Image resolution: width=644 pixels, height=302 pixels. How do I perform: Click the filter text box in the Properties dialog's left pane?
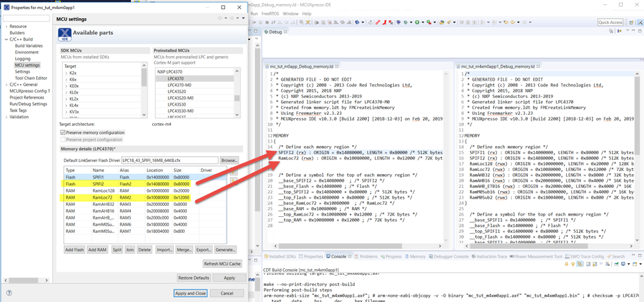pyautogui.click(x=26, y=19)
